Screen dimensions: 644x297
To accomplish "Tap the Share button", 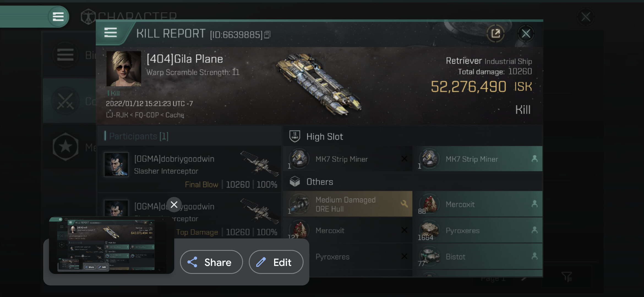I will pos(211,262).
